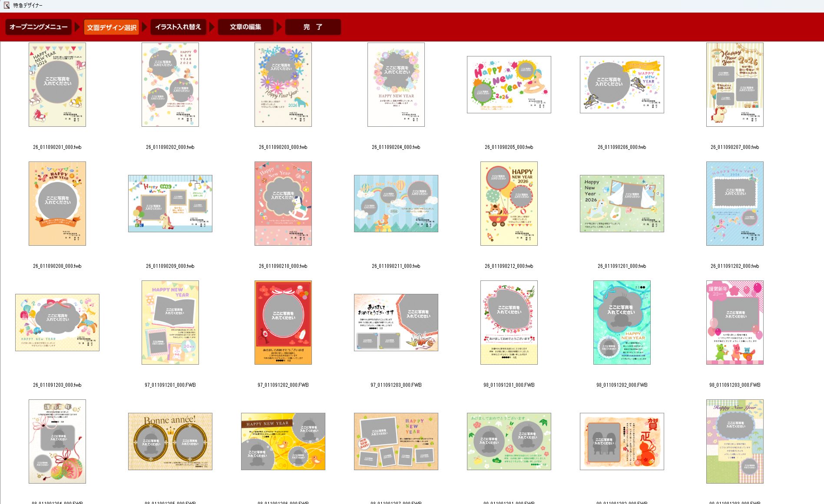Viewport: 824px width, 504px height.
Task: Select the 文面デザイン選択 step tab
Action: (x=112, y=27)
